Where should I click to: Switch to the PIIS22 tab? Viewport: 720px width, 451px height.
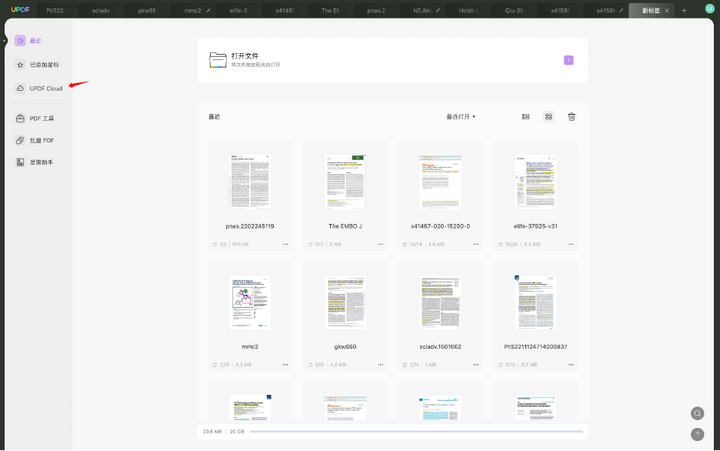(x=55, y=10)
